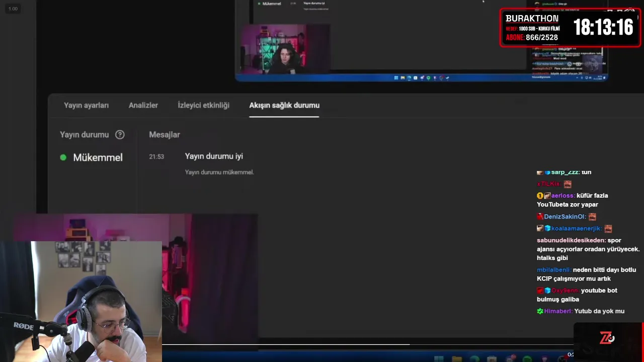Click the 1.00 badge in corner
644x362 pixels.
(x=13, y=9)
